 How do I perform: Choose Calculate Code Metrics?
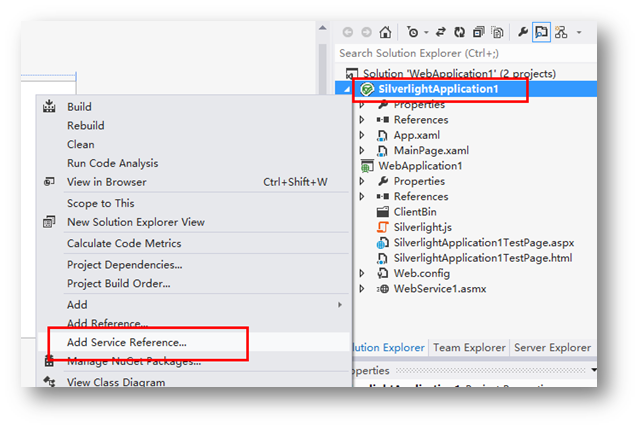pyautogui.click(x=194, y=243)
